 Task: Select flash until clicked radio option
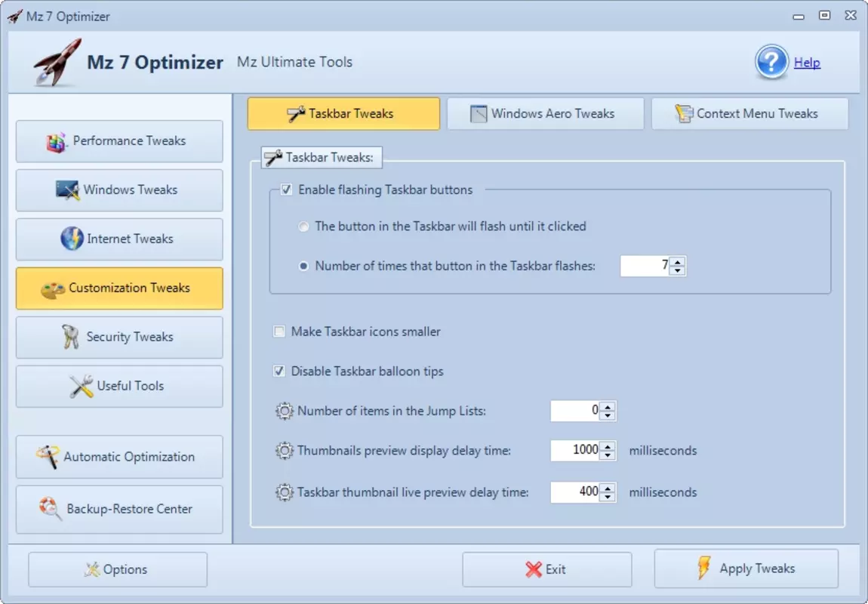303,226
